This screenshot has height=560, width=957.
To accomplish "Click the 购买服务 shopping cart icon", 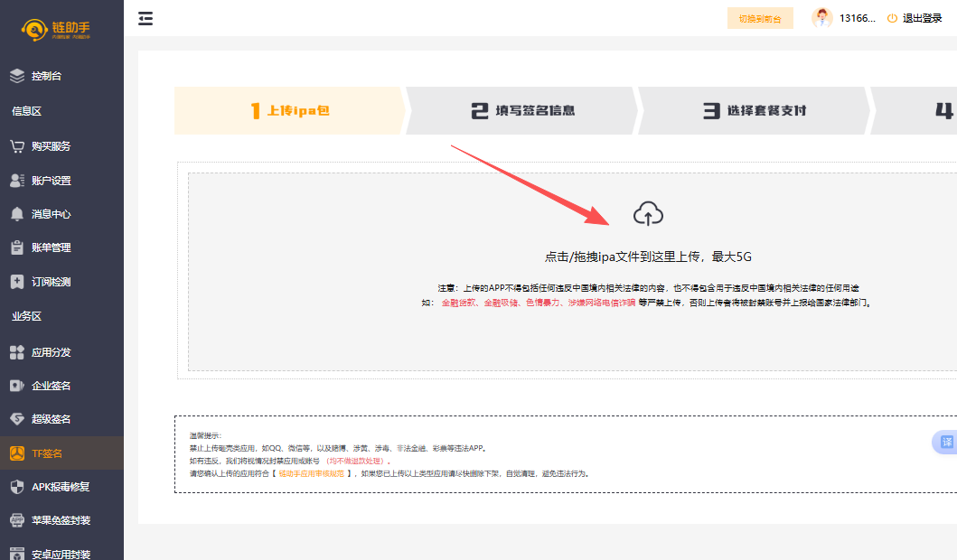I will coord(17,146).
